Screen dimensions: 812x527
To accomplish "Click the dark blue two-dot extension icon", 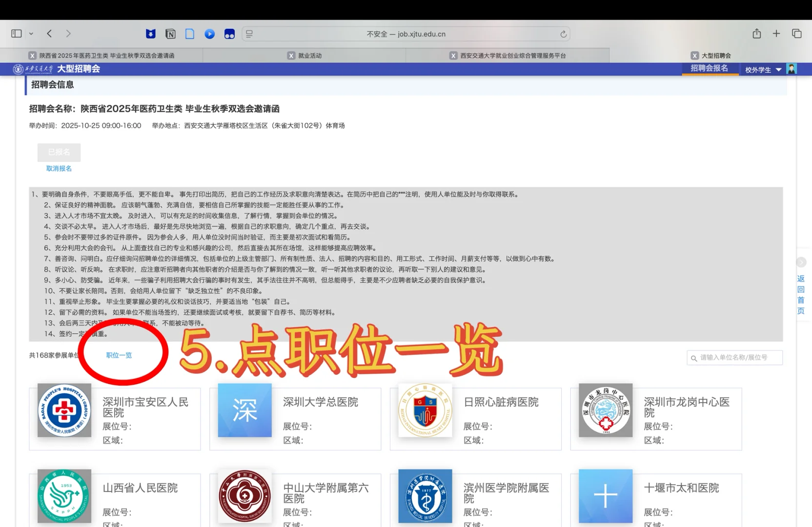I will coord(229,34).
